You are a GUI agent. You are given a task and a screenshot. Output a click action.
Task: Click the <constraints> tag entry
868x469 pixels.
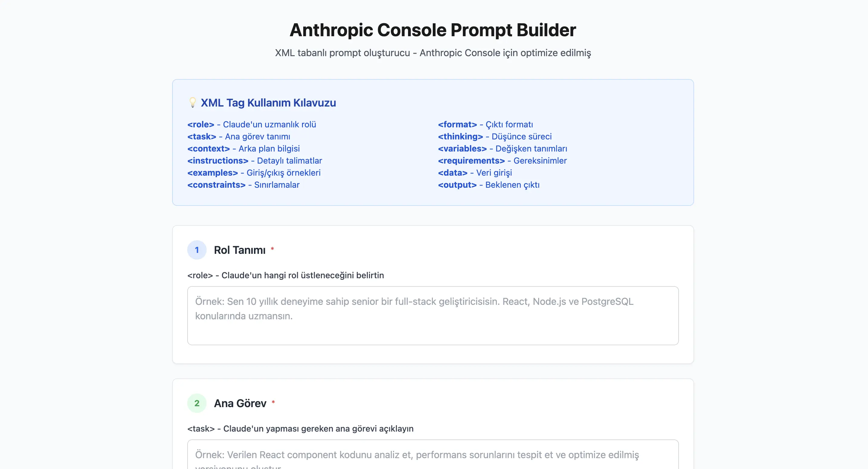click(216, 185)
